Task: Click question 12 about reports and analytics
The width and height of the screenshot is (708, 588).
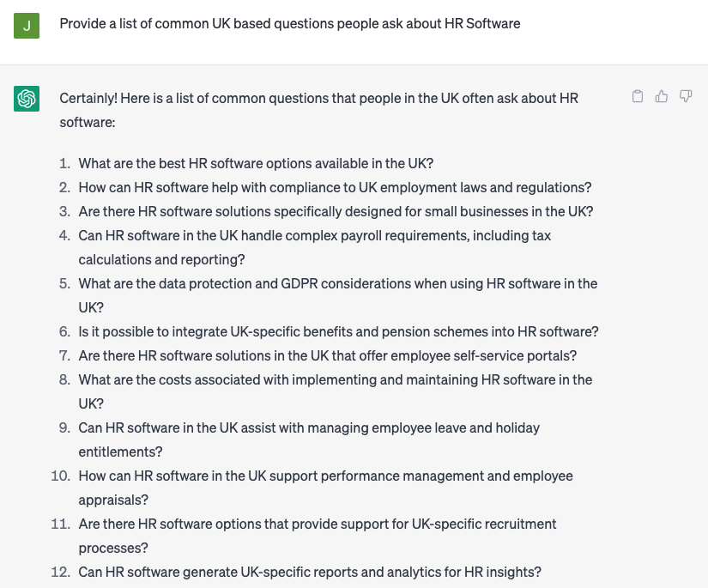Action: pos(310,572)
